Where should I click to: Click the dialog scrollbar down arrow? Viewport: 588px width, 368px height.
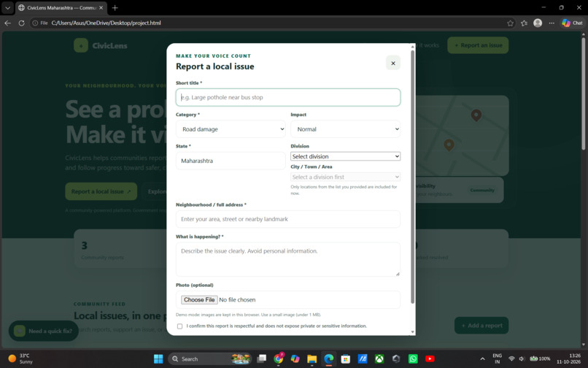(412, 332)
